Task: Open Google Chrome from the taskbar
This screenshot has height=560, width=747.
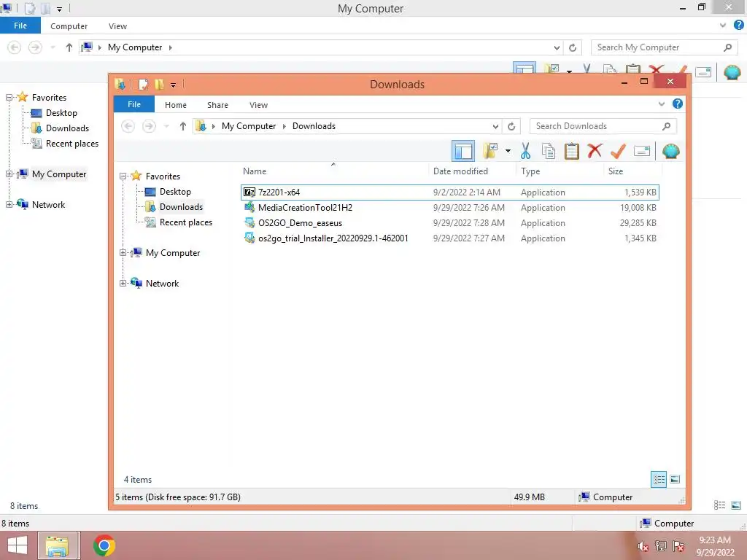Action: 104,545
